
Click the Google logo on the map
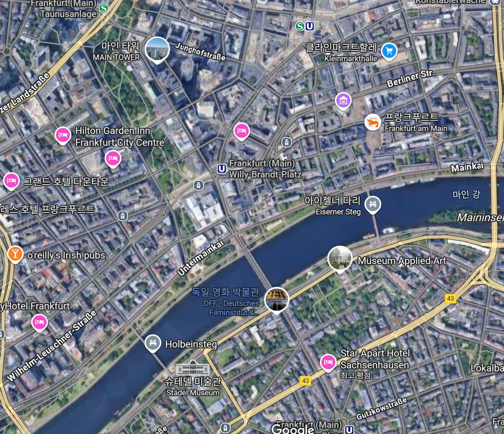292,428
